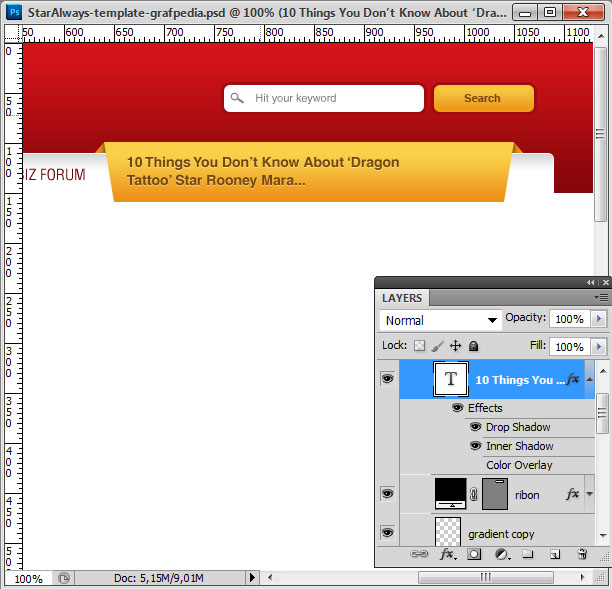The width and height of the screenshot is (612, 589).
Task: Collapse the Layers panel to icons
Action: [x=591, y=282]
